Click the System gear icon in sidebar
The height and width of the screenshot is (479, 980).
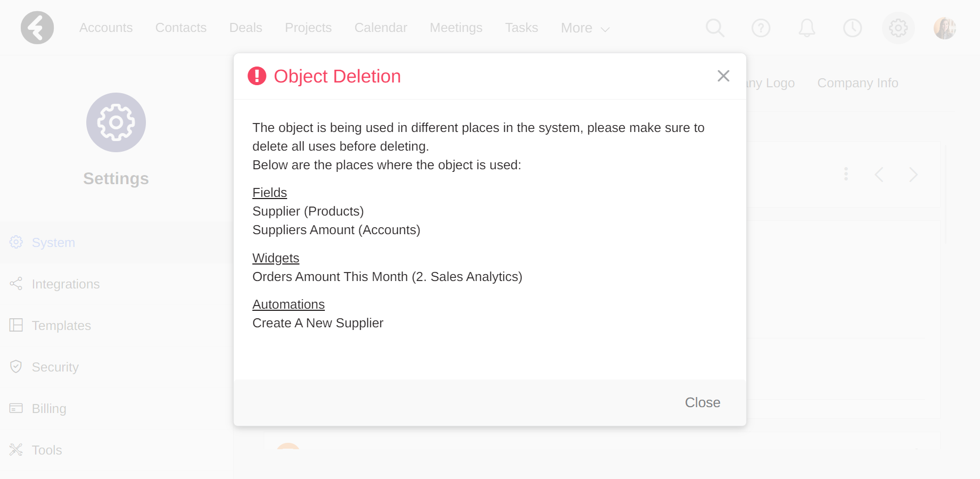[16, 242]
